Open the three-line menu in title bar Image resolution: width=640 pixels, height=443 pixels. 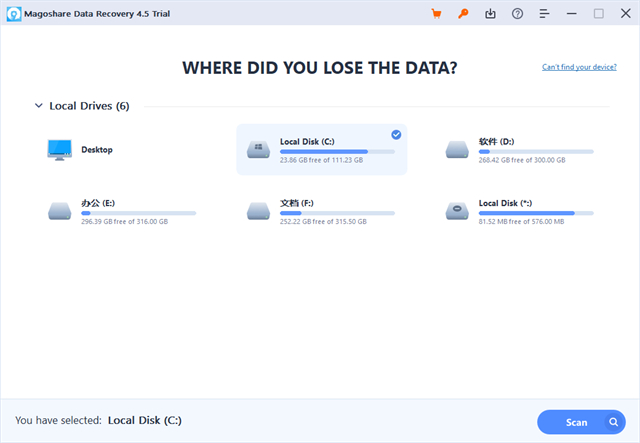[x=544, y=14]
